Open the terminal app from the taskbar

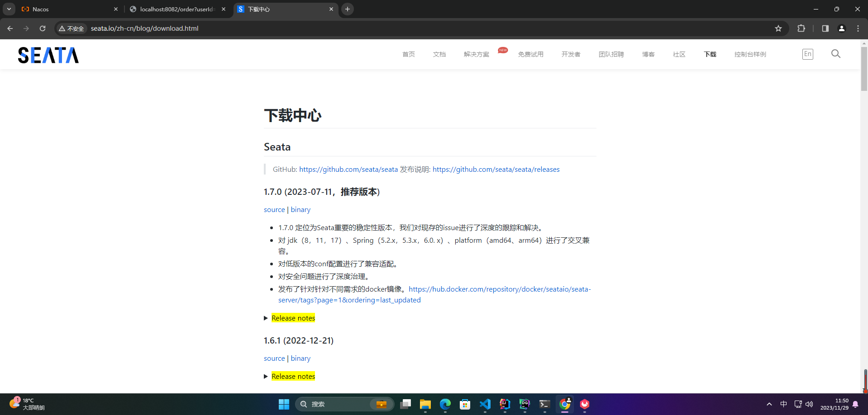tap(545, 404)
